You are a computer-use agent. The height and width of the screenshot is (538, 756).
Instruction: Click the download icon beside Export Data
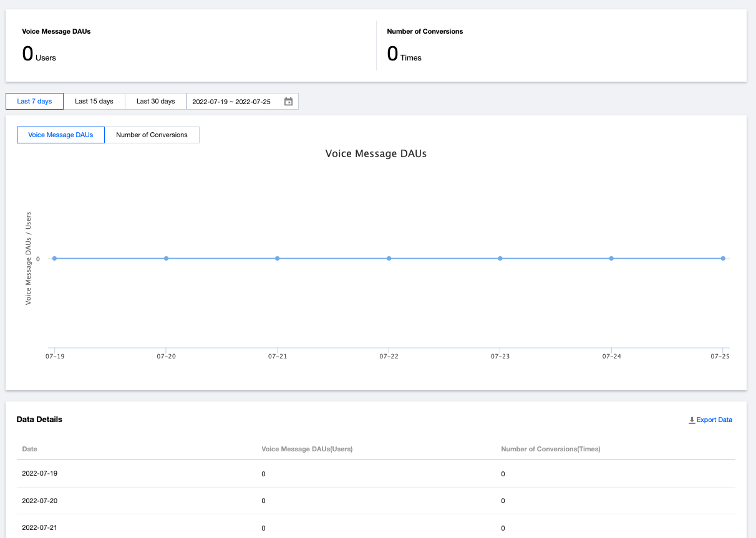[x=692, y=420]
